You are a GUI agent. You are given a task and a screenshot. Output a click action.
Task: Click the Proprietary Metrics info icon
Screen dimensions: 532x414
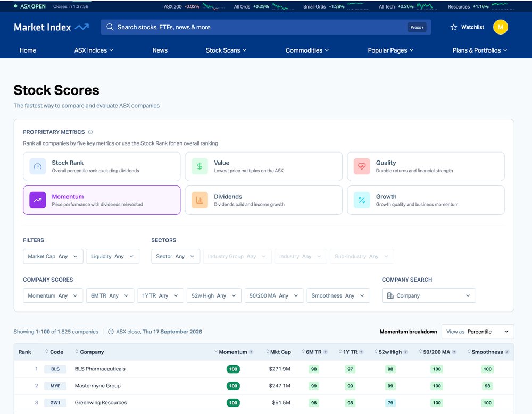(x=90, y=132)
